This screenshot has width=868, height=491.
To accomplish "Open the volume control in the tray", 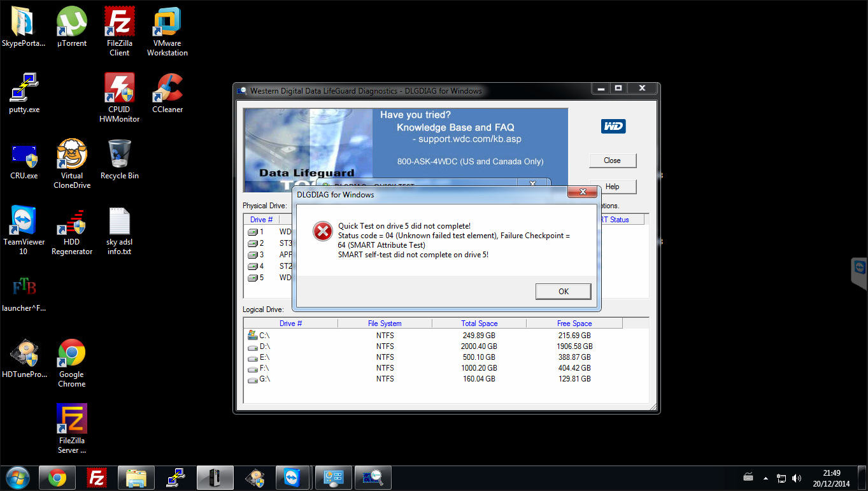I will pos(797,478).
